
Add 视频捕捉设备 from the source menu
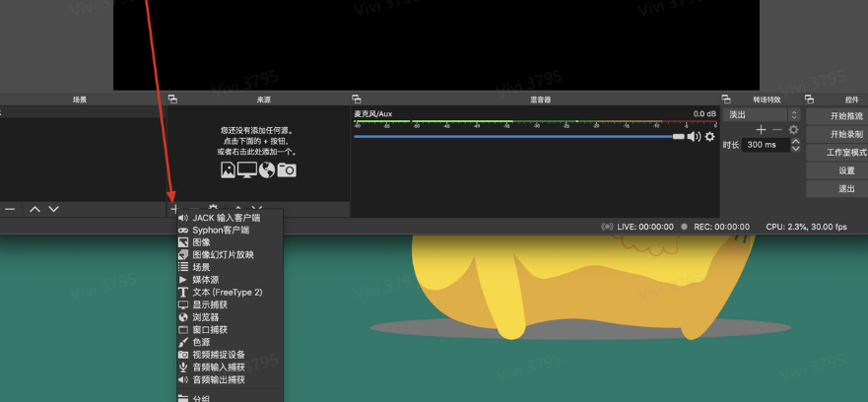230,355
